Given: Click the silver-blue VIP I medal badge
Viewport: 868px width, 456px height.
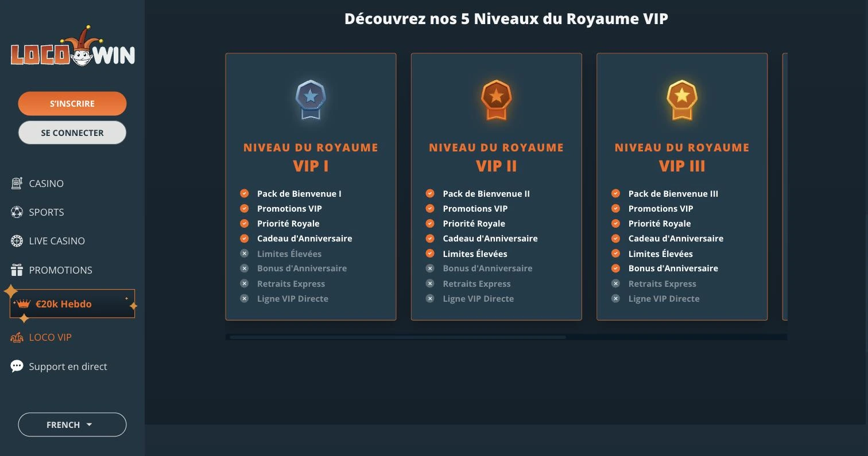Looking at the screenshot, I should tap(311, 100).
